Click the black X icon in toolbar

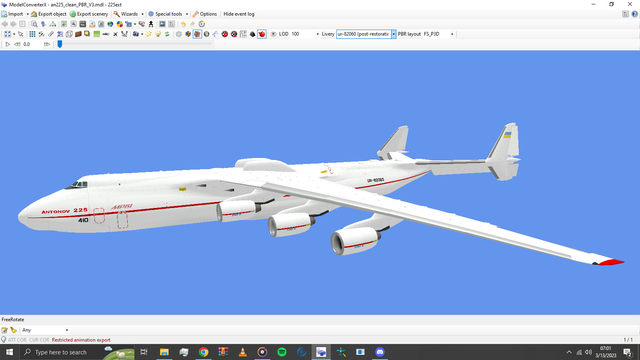(115, 34)
